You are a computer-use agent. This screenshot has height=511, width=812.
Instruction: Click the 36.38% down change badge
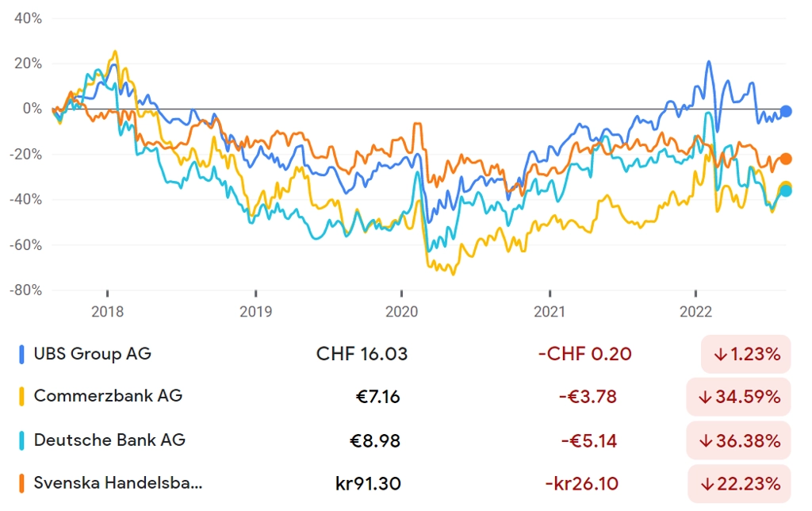tap(738, 441)
